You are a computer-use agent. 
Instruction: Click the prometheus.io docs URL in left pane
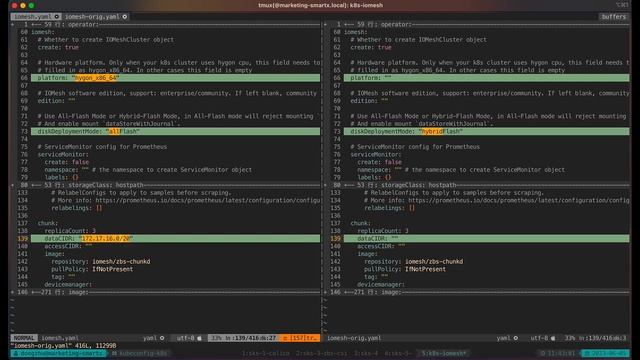pyautogui.click(x=207, y=200)
